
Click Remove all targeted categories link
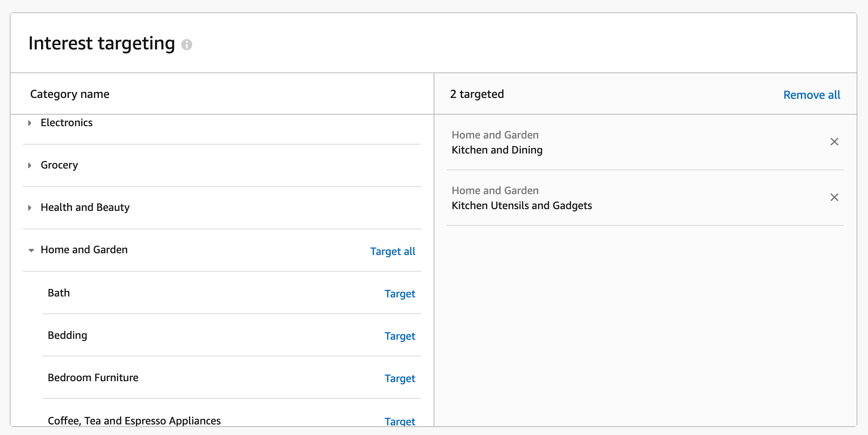[x=811, y=95]
